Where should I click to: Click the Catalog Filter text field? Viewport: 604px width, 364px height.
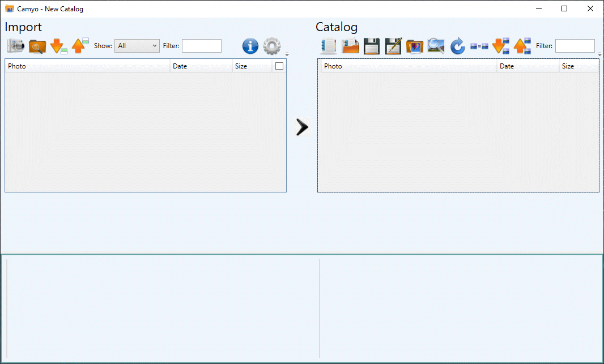(575, 46)
